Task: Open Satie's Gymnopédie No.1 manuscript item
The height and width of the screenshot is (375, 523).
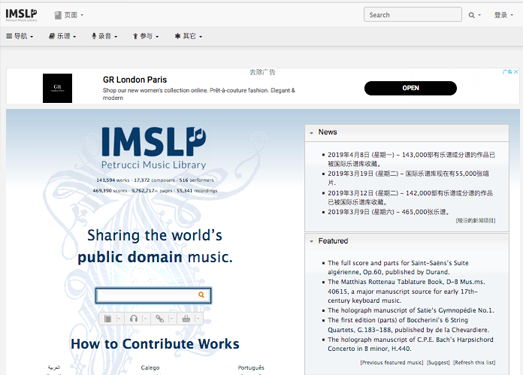Action: 411,310
